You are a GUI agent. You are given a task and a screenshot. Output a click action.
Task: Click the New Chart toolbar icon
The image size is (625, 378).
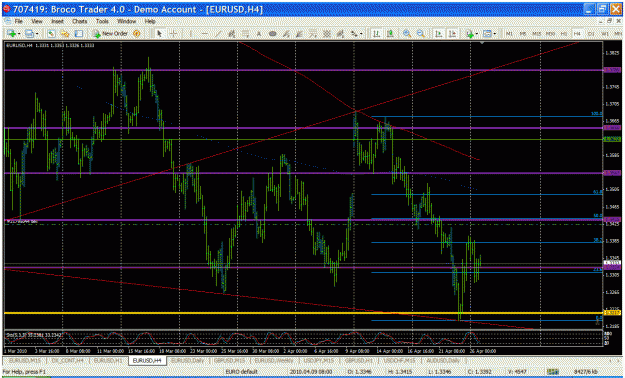coord(10,34)
